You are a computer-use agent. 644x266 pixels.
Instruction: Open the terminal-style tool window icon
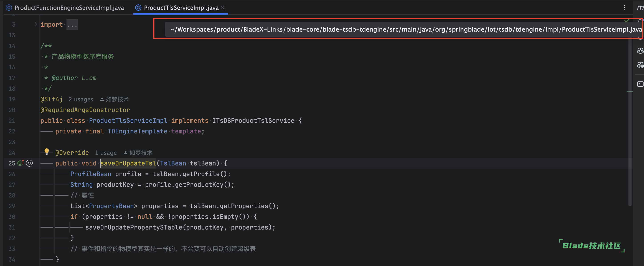640,84
